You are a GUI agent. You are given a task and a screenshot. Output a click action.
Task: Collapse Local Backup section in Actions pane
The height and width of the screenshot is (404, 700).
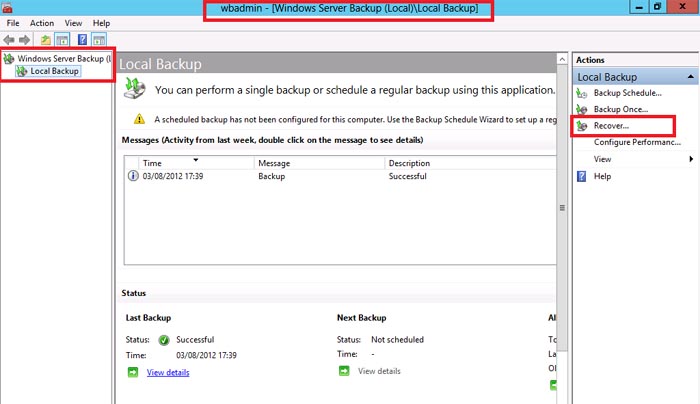pyautogui.click(x=691, y=77)
